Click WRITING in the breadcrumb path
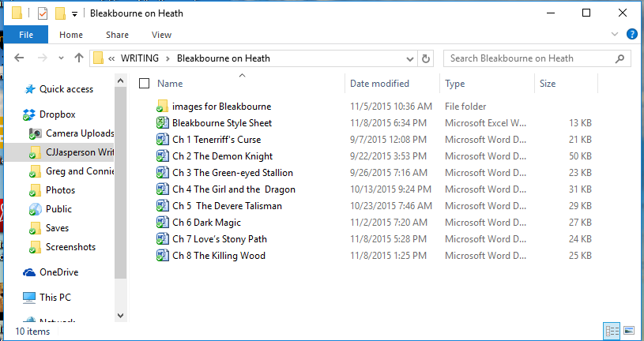 click(x=144, y=58)
